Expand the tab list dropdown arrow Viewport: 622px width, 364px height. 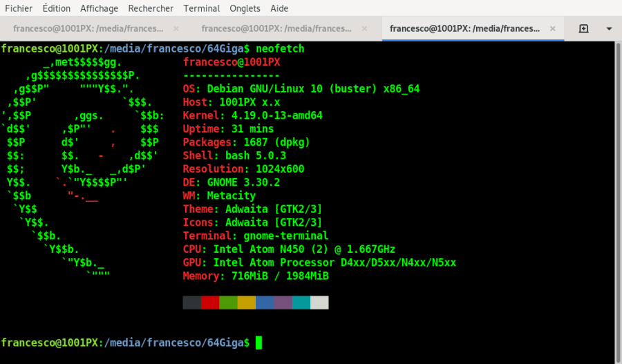[609, 28]
